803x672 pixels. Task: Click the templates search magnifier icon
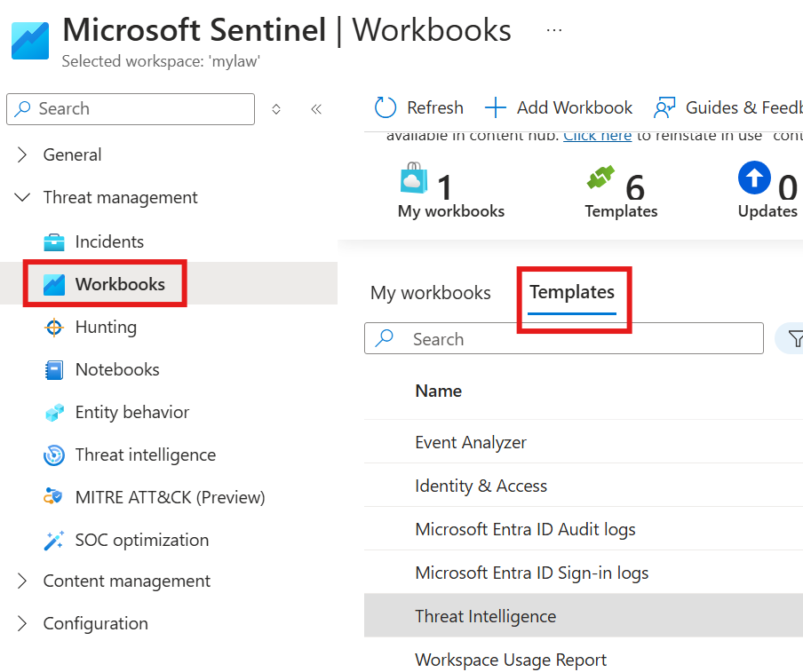384,338
